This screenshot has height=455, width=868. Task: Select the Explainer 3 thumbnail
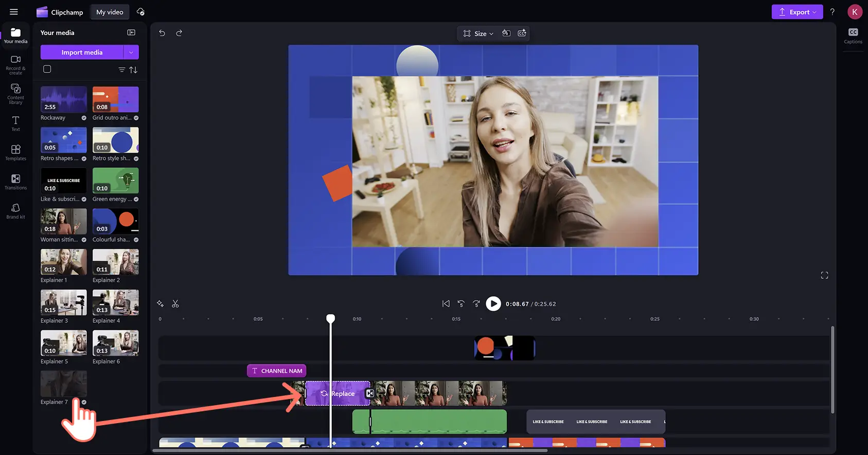click(x=64, y=302)
